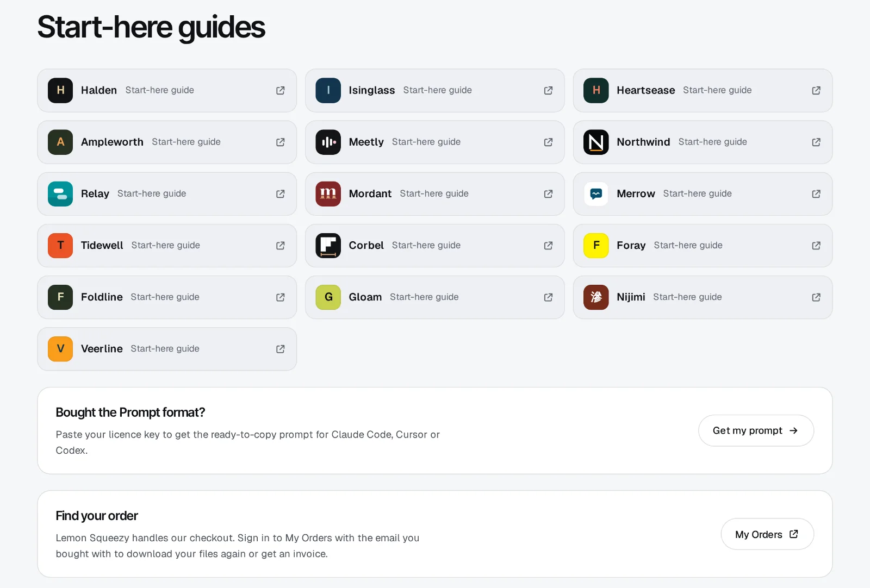Open external link icon on Merrow card
870x588 pixels.
816,193
